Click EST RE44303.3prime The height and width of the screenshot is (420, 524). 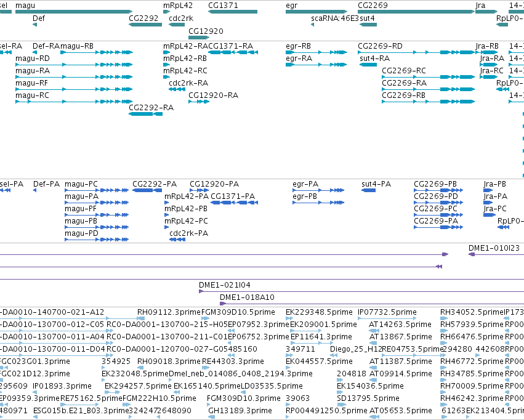pyautogui.click(x=233, y=361)
